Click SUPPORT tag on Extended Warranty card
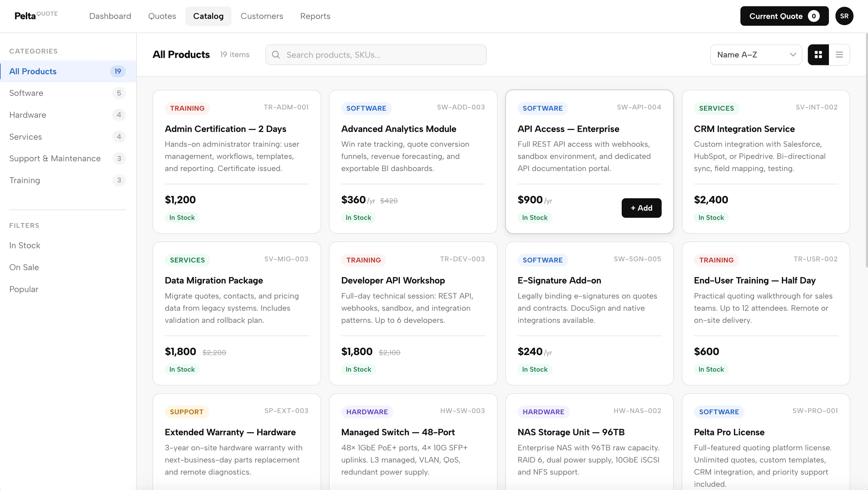868x490 pixels. [186, 412]
